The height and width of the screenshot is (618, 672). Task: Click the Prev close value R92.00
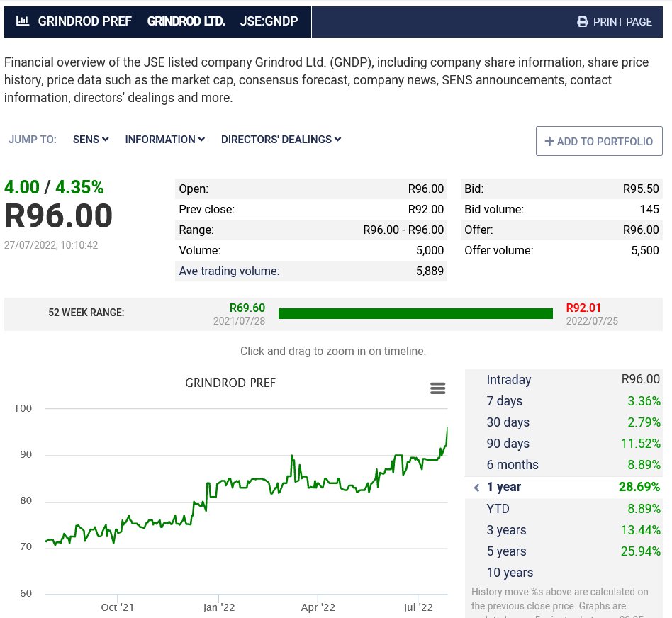425,209
